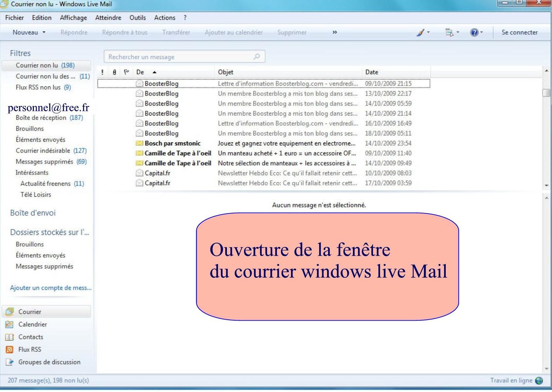Open the Calendrier calendar icon

[x=10, y=324]
